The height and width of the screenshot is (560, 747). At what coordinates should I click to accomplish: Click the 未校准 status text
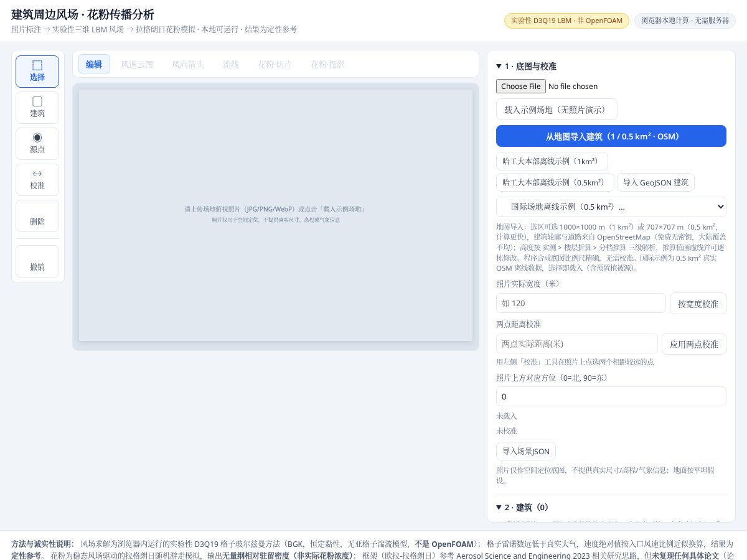[x=507, y=431]
